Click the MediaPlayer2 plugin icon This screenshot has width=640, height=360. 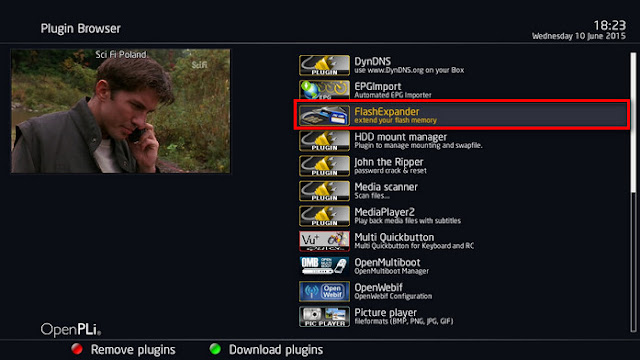(324, 216)
